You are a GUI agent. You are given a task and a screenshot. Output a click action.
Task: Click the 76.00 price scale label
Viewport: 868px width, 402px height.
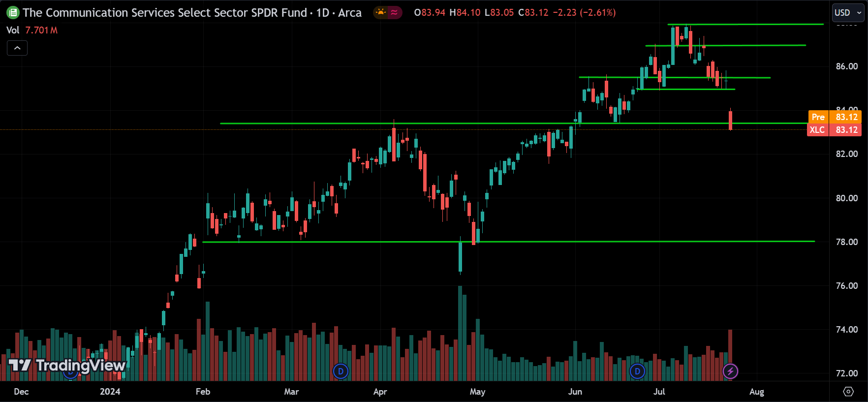pos(847,286)
